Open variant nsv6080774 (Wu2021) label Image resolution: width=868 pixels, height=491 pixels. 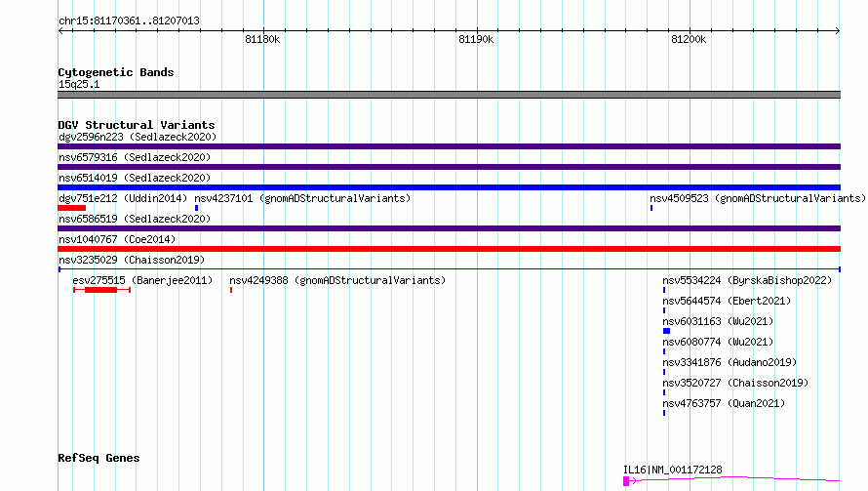tap(718, 342)
